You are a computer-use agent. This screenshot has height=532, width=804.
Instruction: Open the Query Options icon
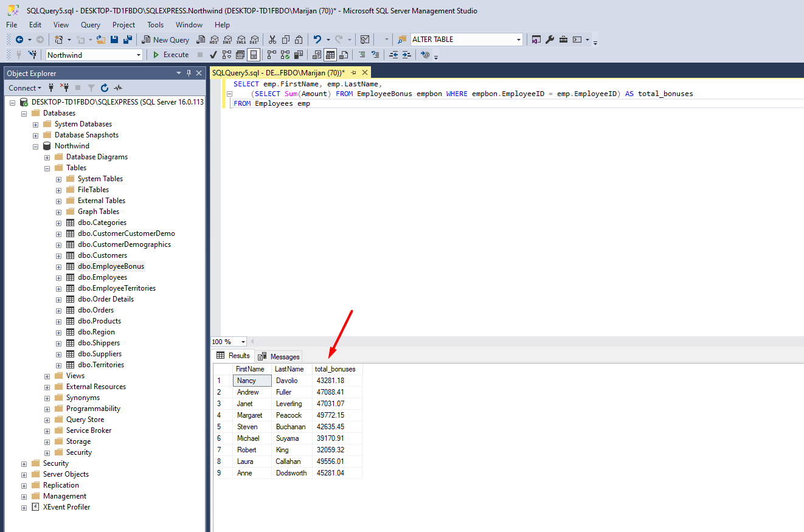coord(240,55)
